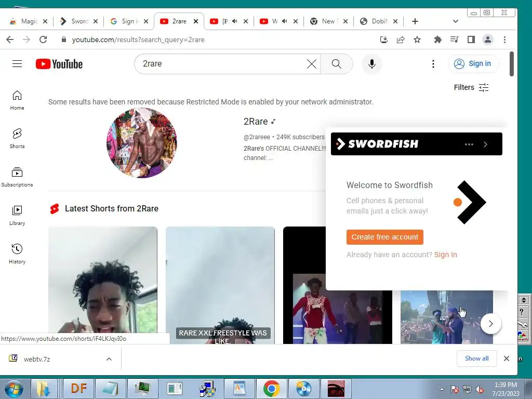The image size is (532, 399).
Task: Close the 2rare tab
Action: pyautogui.click(x=196, y=21)
